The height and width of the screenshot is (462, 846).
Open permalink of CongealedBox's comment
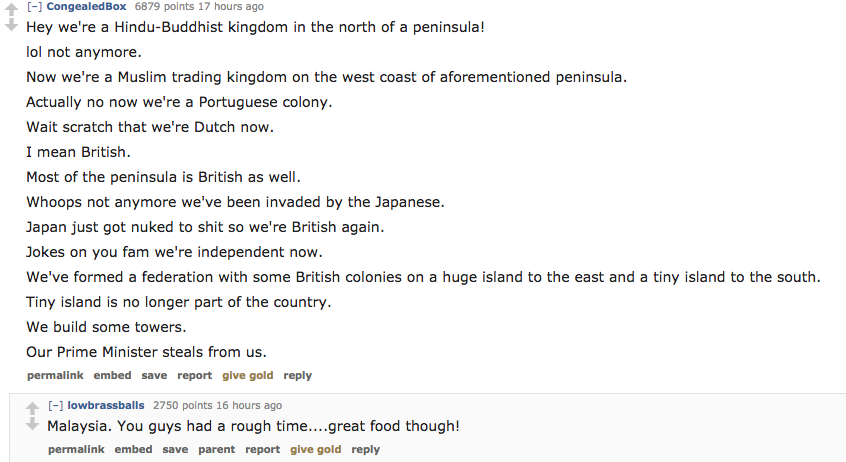(55, 376)
